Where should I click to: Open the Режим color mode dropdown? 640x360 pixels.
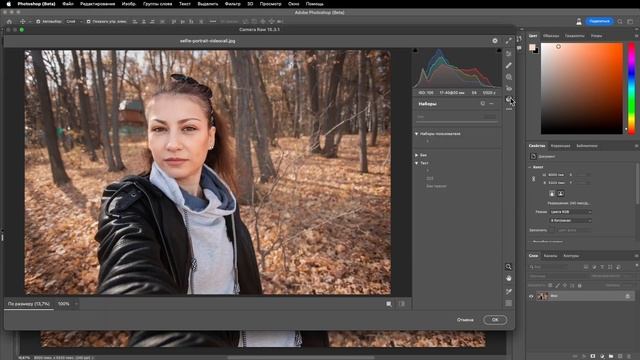click(x=570, y=212)
